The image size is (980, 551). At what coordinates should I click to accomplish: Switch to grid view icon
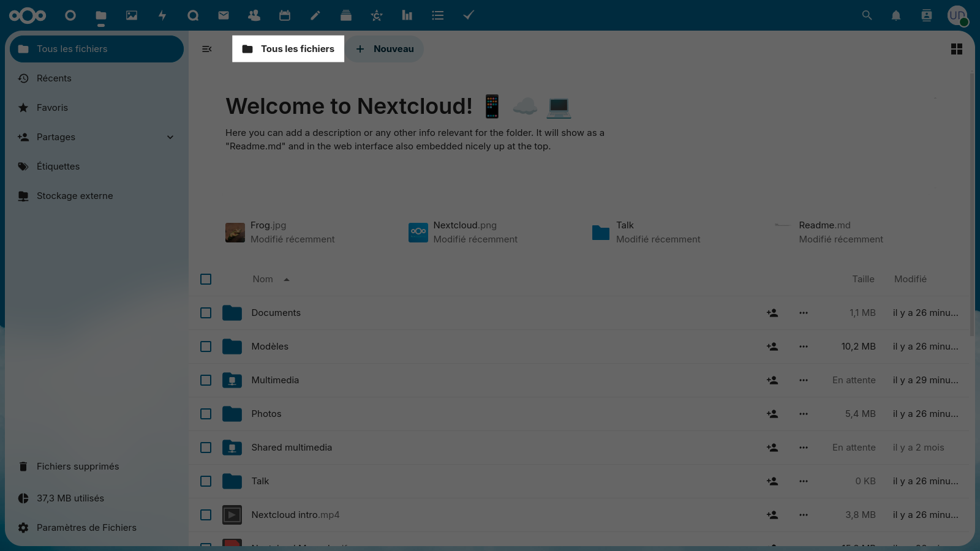tap(957, 49)
